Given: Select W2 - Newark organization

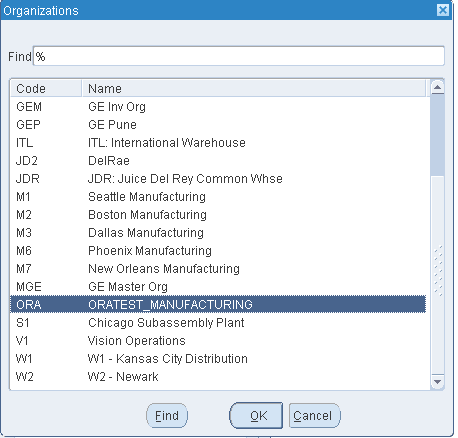Looking at the screenshot, I should (218, 377).
